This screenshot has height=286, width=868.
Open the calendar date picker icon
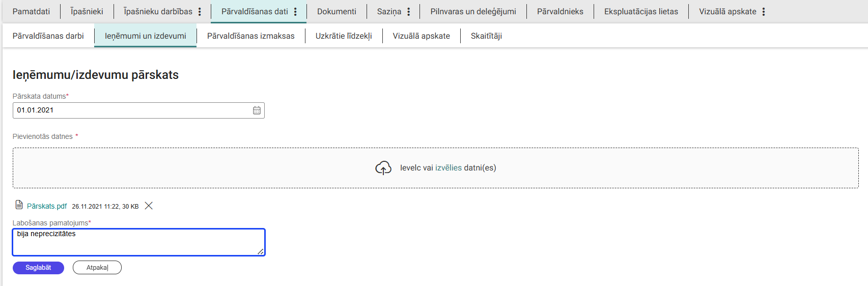[x=257, y=110]
